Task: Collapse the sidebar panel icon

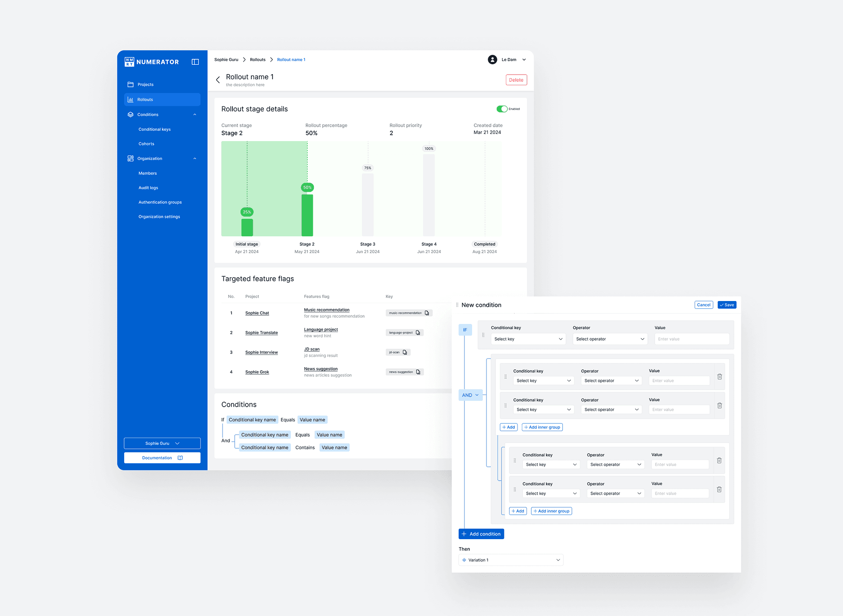Action: [x=195, y=62]
